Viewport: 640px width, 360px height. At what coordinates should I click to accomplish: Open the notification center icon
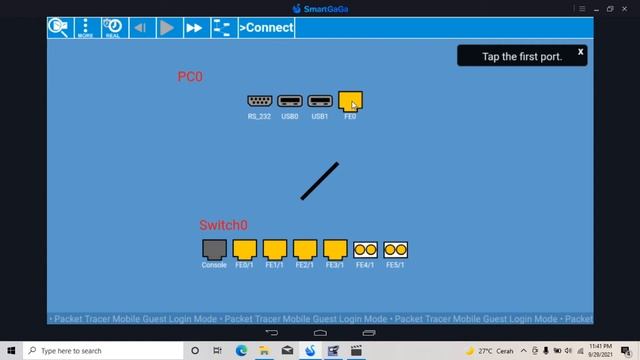point(626,351)
